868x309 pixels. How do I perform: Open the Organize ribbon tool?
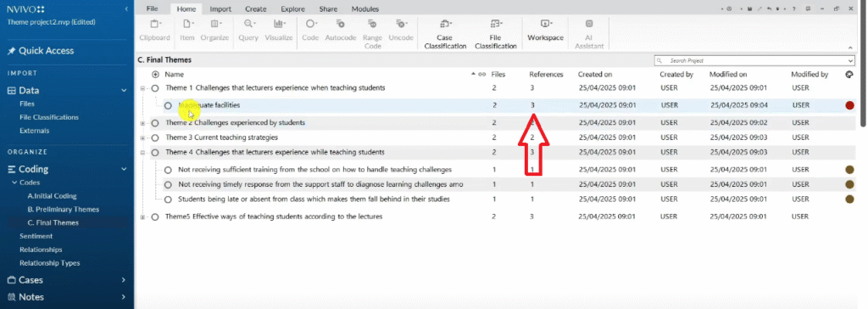pos(214,30)
